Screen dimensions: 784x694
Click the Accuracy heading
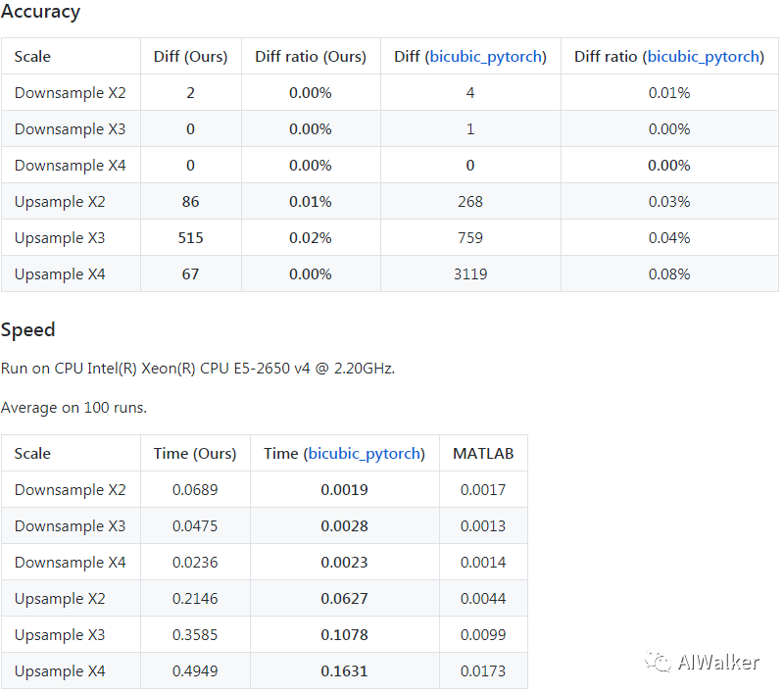click(40, 12)
